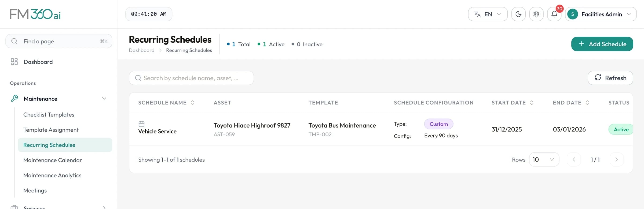Viewport: 644px width, 209px height.
Task: Click the Dashboard grid icon
Action: pos(14,62)
